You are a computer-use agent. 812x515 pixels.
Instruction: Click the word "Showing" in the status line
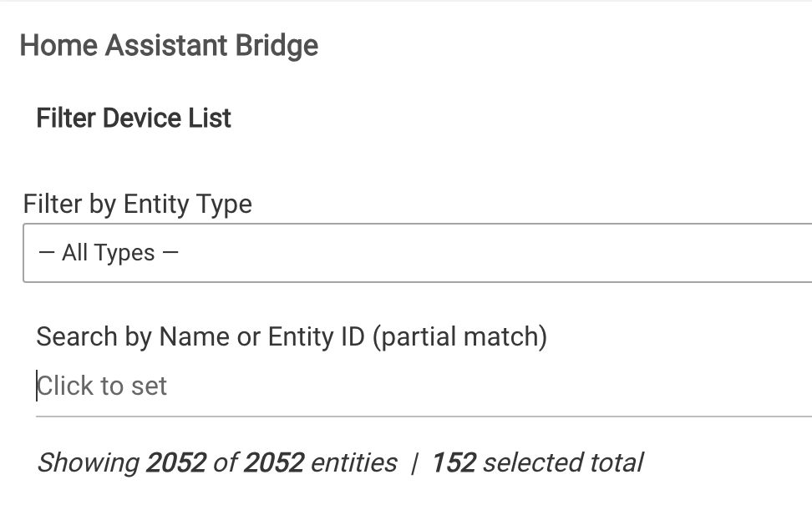(88, 462)
